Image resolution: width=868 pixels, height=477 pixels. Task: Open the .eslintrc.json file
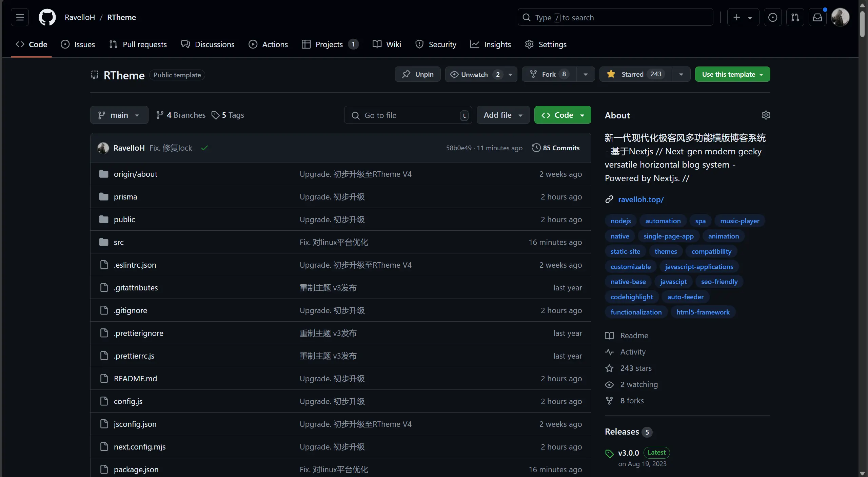135,265
